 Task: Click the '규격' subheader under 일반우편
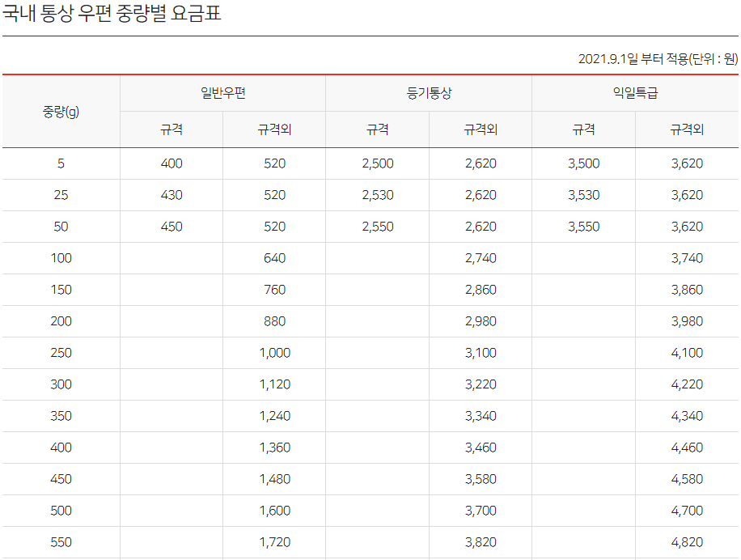171,129
